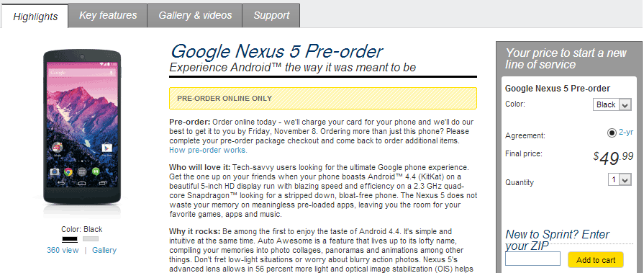The height and width of the screenshot is (273, 644).
Task: Open the Key features tab
Action: point(108,16)
